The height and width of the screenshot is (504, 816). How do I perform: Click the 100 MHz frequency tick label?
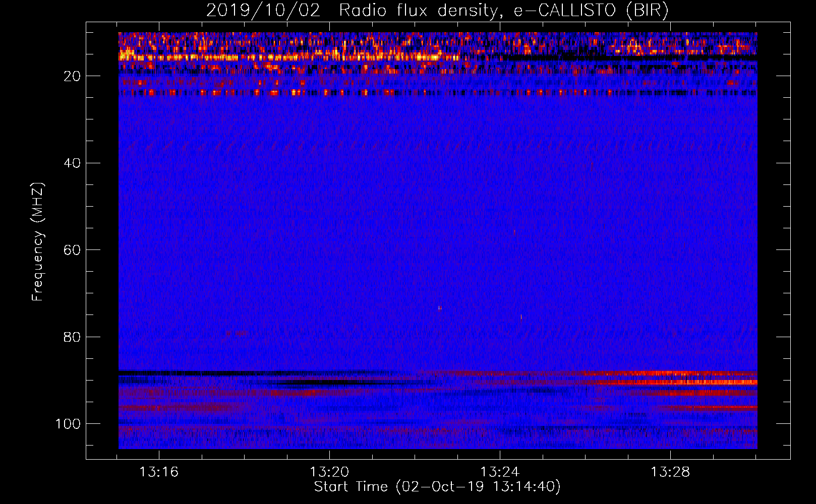(x=68, y=424)
